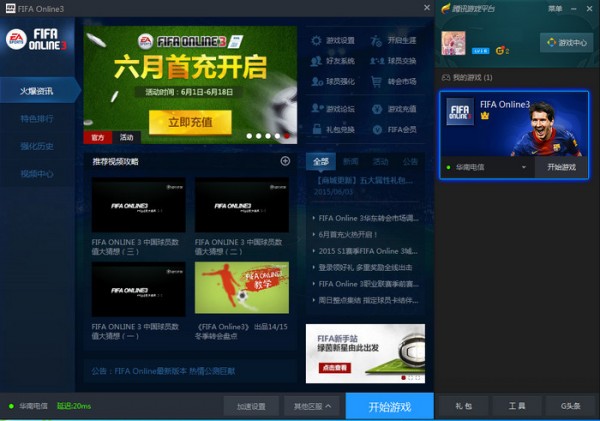The image size is (600, 421).
Task: Open news 周日整点集结 指定球员卡结伴
Action: pos(368,300)
